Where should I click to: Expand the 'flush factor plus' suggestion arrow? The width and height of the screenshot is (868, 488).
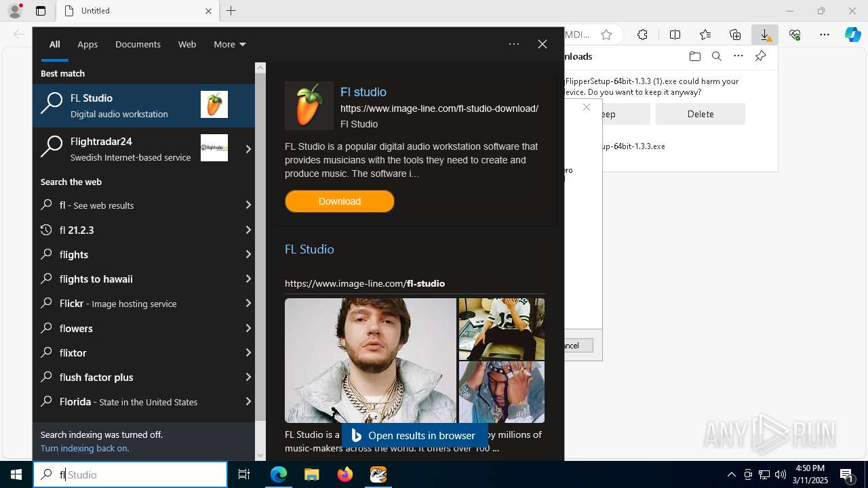point(248,377)
